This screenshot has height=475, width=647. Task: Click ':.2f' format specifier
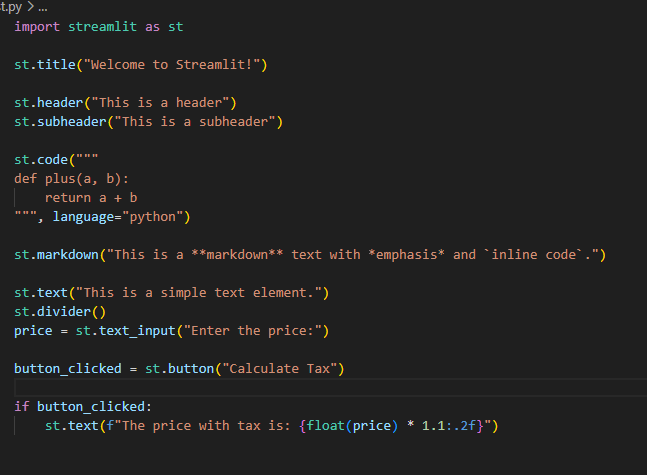click(x=460, y=425)
